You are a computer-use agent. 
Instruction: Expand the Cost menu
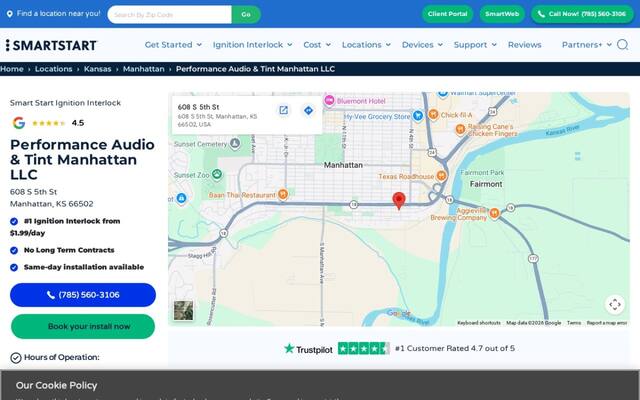(317, 45)
